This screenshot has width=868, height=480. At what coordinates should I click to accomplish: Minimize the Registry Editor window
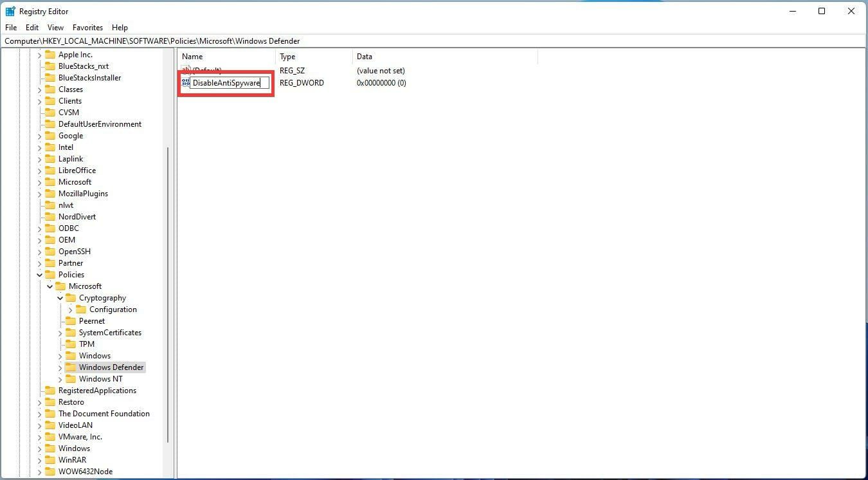tap(792, 11)
